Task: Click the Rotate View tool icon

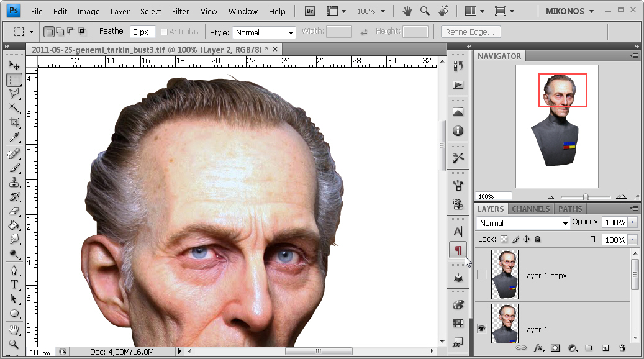Action: (443, 11)
